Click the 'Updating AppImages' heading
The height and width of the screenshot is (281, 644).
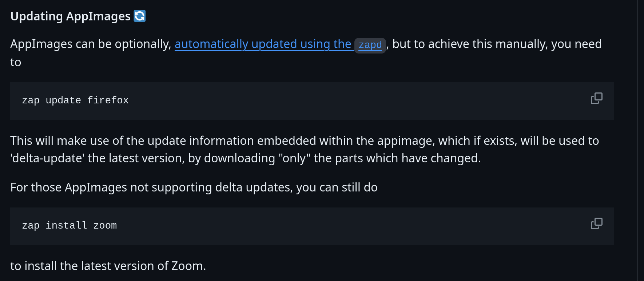pyautogui.click(x=70, y=16)
